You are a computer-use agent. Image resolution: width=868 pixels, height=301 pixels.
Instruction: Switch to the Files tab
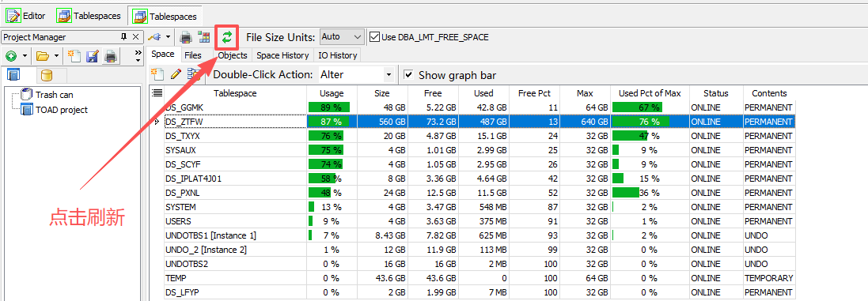[192, 55]
